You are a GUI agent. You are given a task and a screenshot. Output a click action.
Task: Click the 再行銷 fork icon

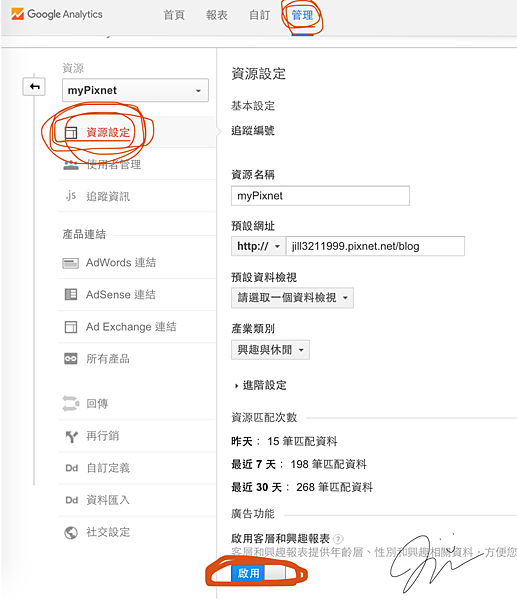(71, 436)
